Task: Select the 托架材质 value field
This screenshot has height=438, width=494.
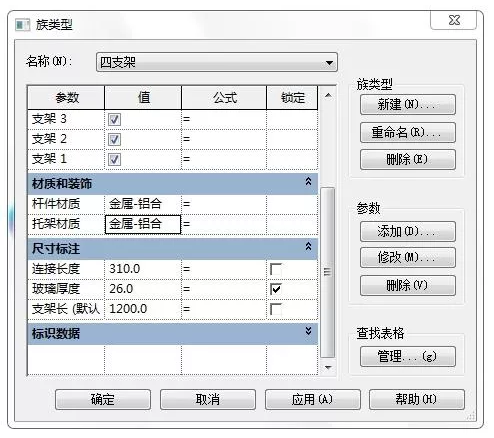Action: [143, 224]
